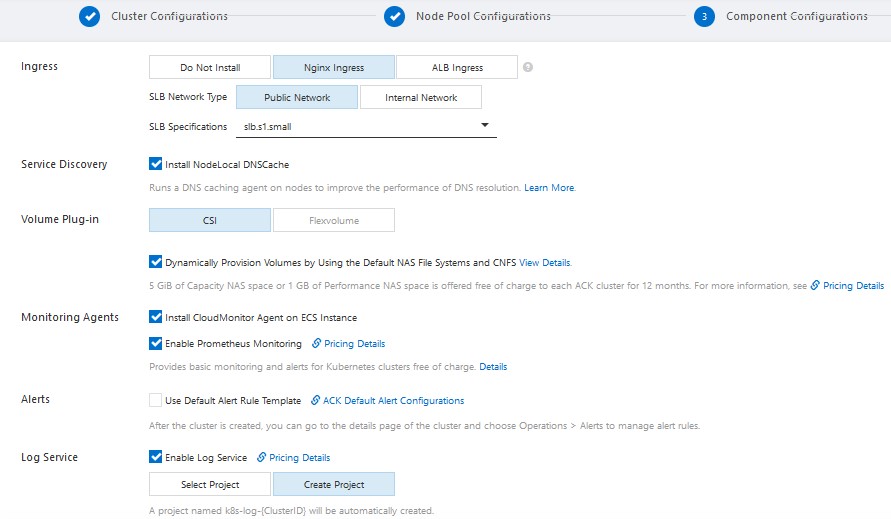Uncheck Install NodeLocal DNSCache
Viewport: 891px width, 519px height.
coord(155,164)
